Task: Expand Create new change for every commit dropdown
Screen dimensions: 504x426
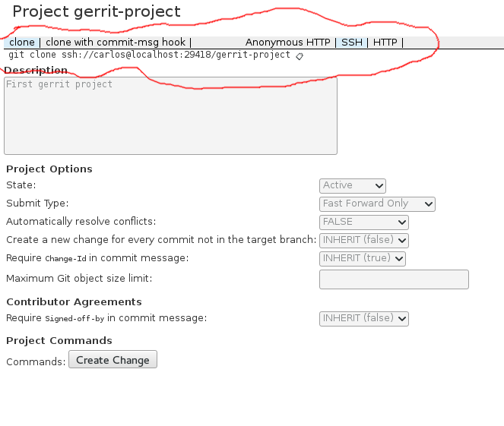Action: pyautogui.click(x=364, y=241)
